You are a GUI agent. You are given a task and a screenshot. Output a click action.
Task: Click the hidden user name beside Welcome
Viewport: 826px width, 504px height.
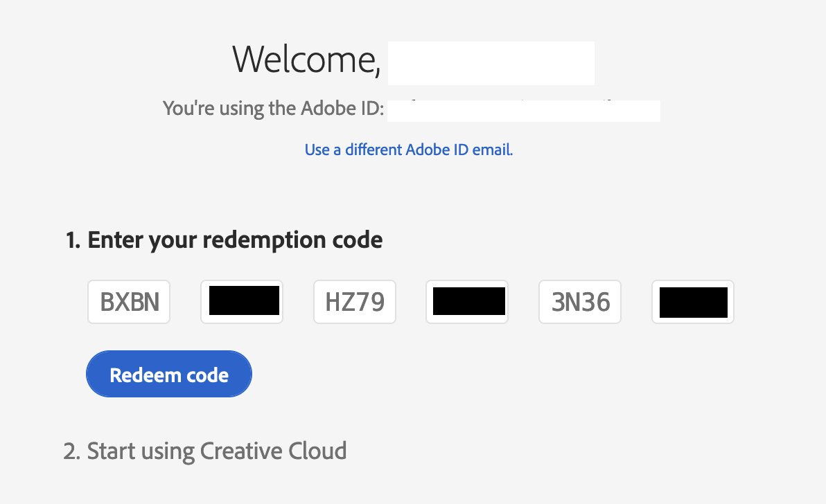[491, 63]
